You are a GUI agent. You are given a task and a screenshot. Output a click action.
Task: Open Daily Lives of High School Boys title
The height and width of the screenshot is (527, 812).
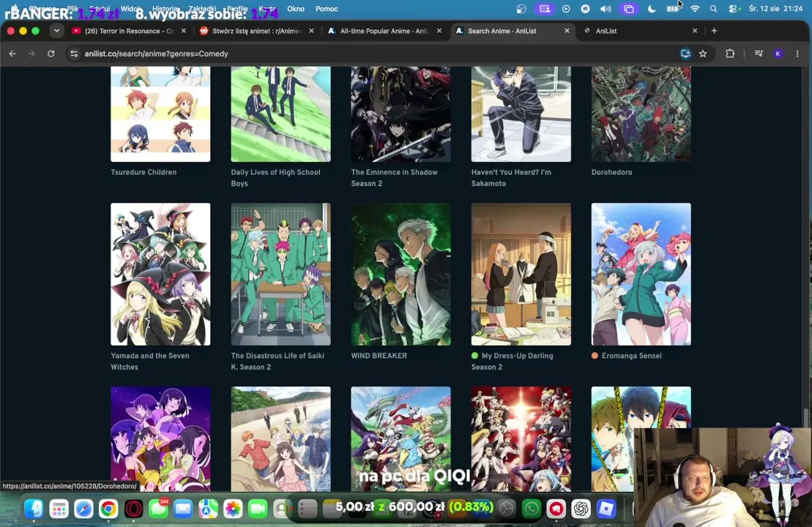(x=275, y=178)
